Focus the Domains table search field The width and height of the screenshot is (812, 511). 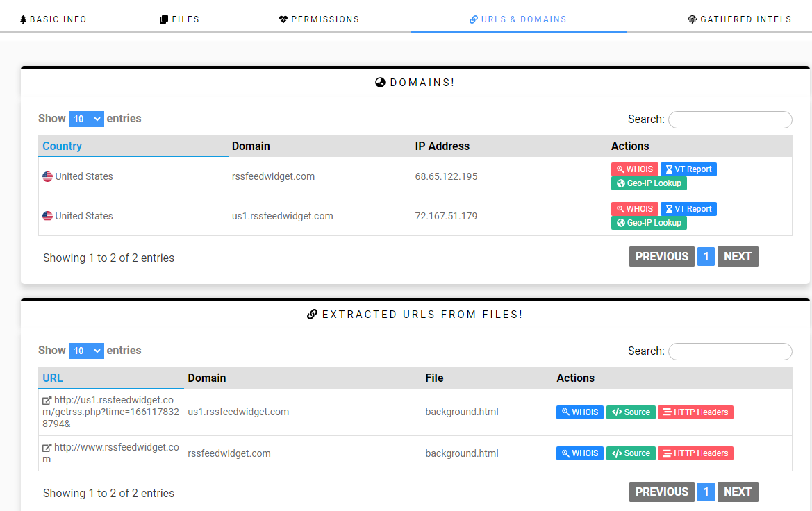pyautogui.click(x=730, y=119)
